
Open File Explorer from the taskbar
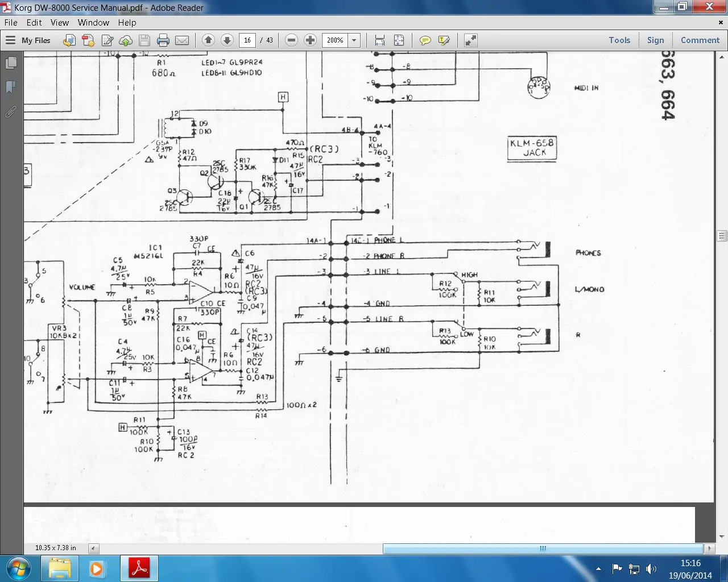pyautogui.click(x=60, y=568)
